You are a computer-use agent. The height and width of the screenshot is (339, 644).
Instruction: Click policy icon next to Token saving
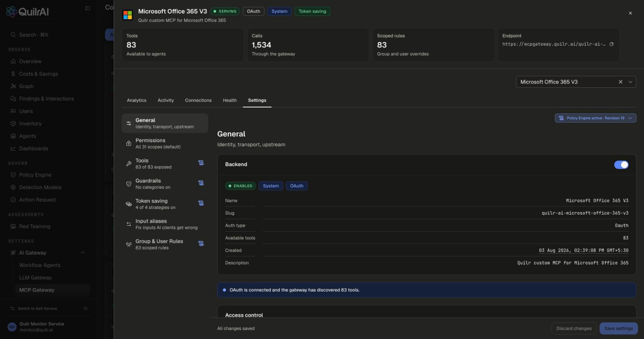[x=201, y=203]
